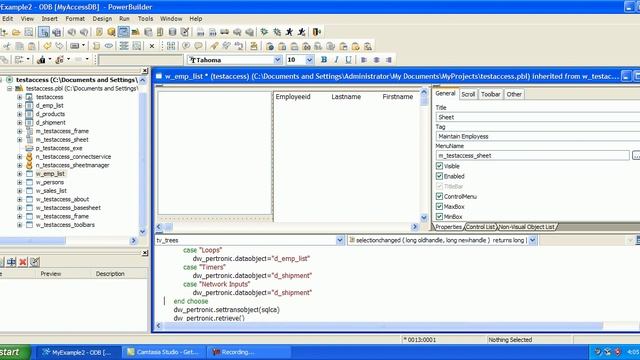Screen dimensions: 640x360
Task: Exit PowerBuilder with the door icon
Action: click(x=317, y=32)
